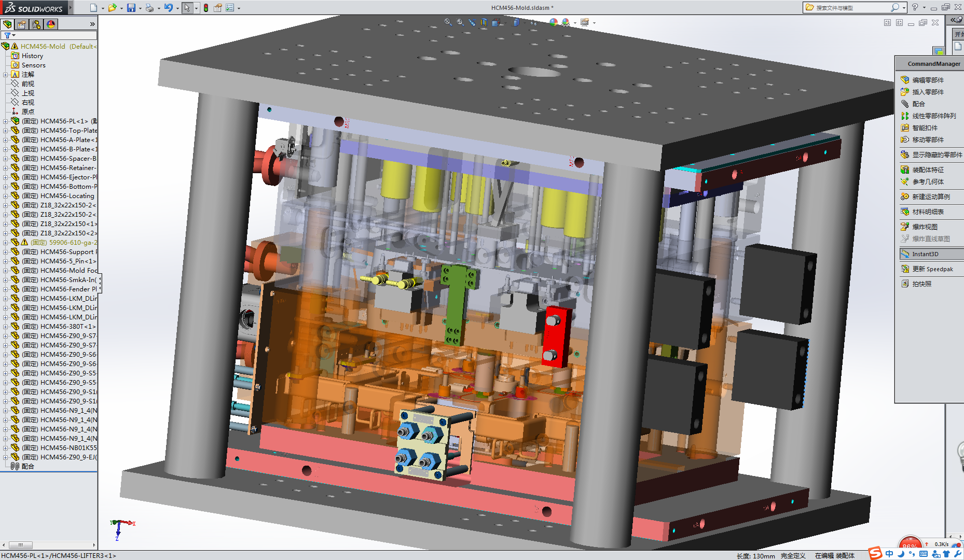
Task: Click Apply Scene icon in view toolbar
Action: [566, 22]
